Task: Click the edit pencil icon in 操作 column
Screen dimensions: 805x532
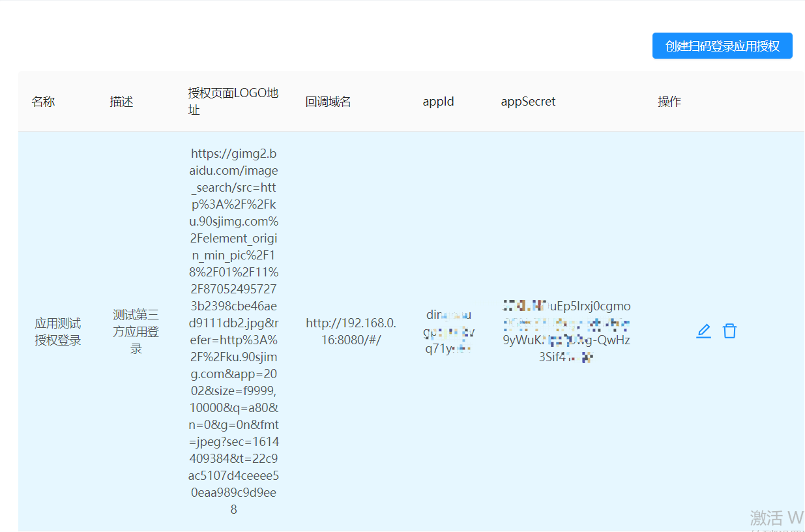Action: coord(703,331)
